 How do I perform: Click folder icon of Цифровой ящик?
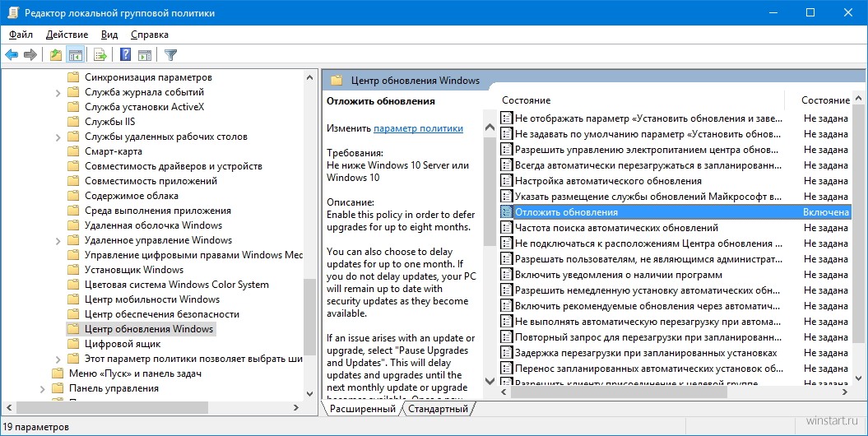coord(73,344)
